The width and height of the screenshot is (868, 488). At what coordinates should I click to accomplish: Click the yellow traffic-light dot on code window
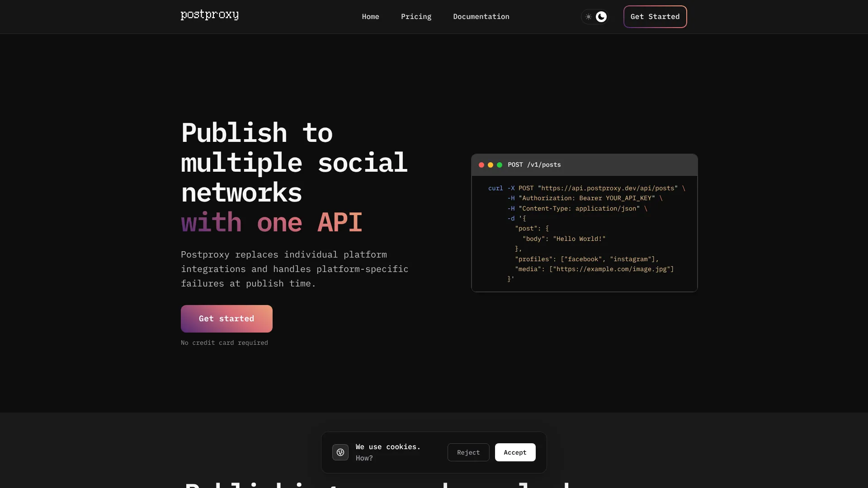click(x=490, y=165)
